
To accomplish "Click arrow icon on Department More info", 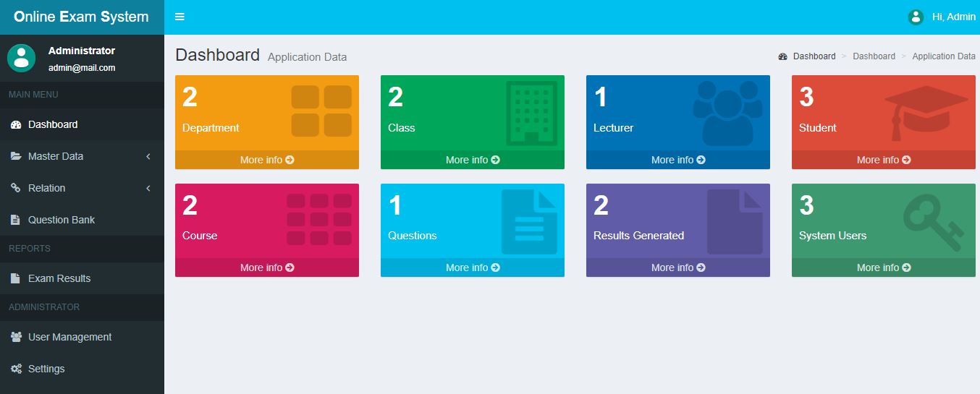I will pyautogui.click(x=290, y=160).
